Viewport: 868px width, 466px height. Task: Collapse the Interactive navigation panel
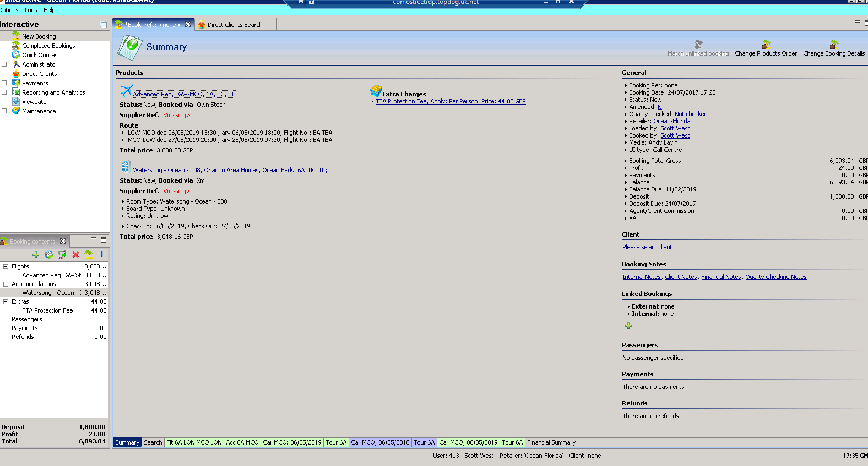103,25
